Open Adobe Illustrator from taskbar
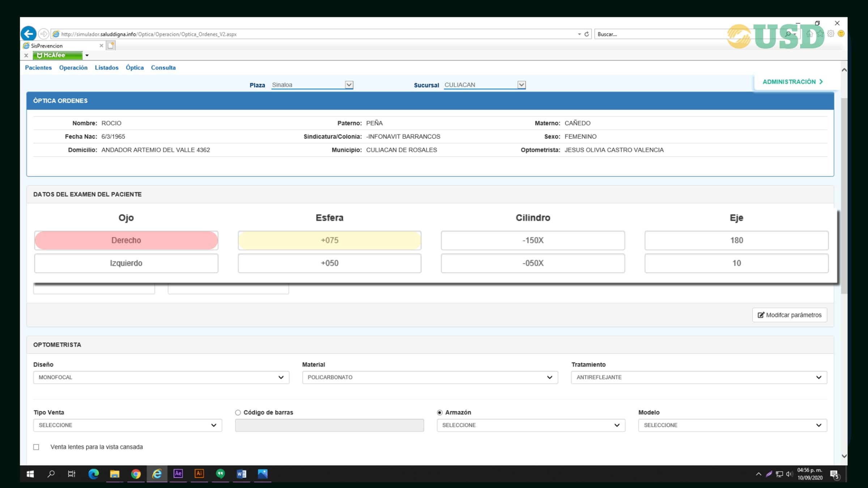868x488 pixels. coord(199,474)
